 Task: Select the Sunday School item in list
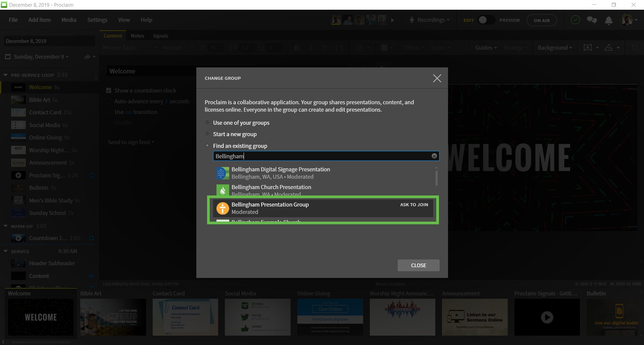[49, 213]
